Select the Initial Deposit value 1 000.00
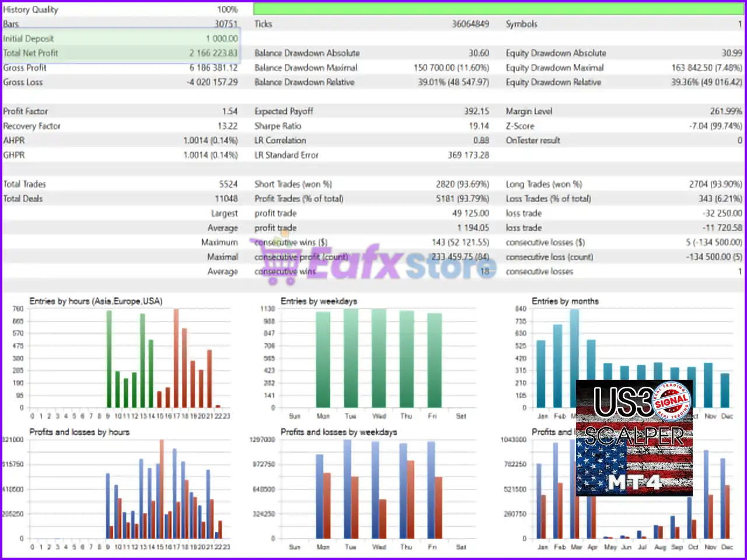Viewport: 747px width, 560px height. [x=222, y=38]
